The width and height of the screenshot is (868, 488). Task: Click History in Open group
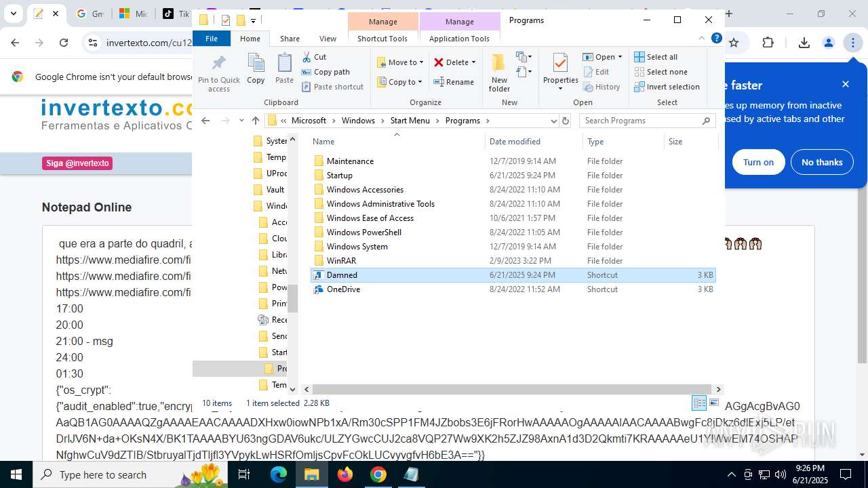click(x=601, y=87)
